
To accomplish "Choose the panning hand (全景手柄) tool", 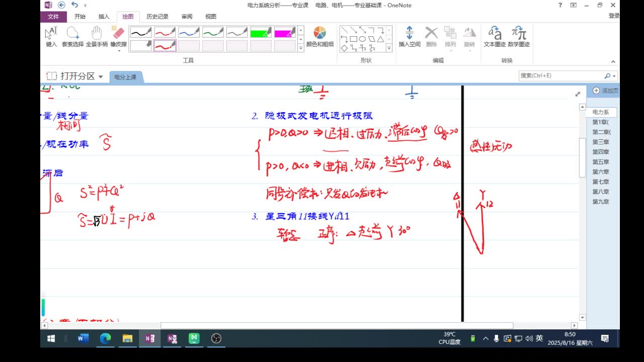I will point(97,37).
